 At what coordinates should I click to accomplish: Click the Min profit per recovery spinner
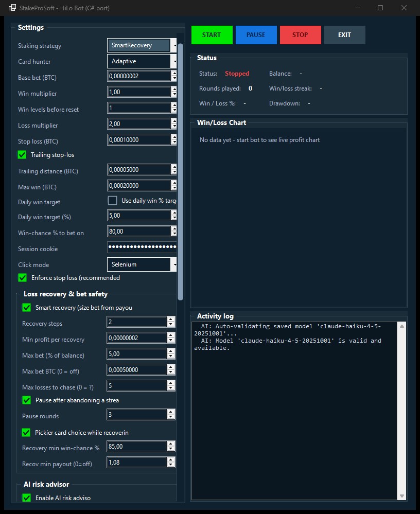point(171,338)
